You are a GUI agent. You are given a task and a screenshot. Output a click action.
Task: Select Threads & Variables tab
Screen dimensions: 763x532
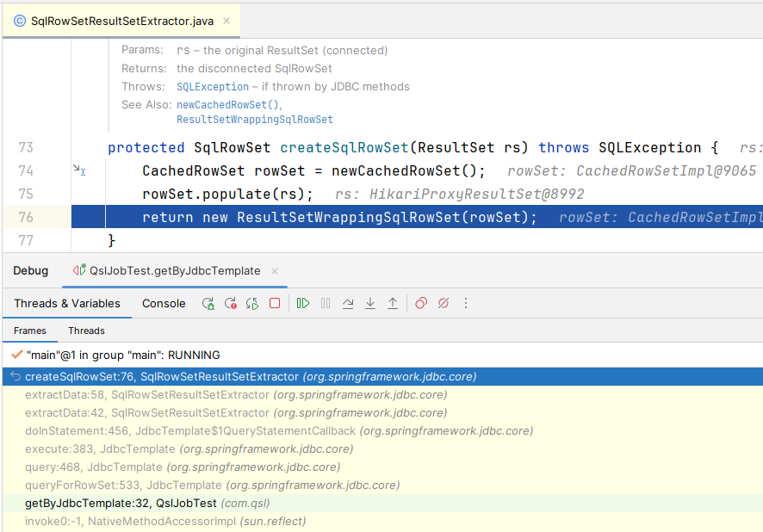point(67,303)
